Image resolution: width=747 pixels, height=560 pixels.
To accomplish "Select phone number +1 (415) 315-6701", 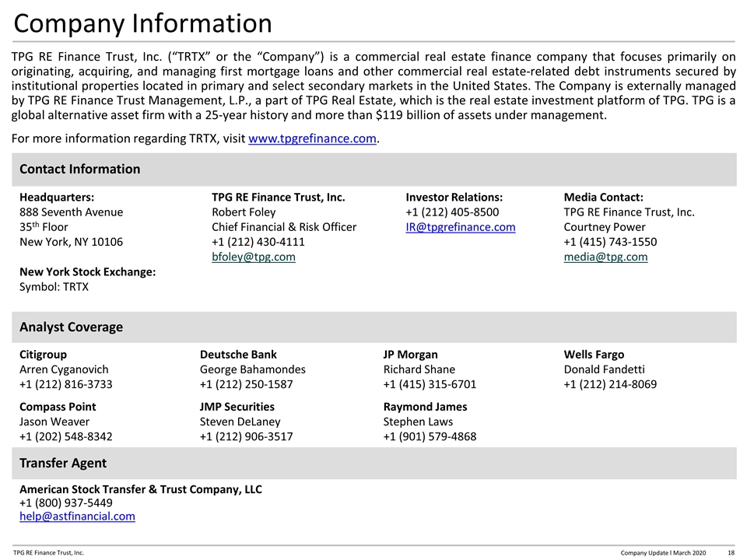I will pos(430,384).
